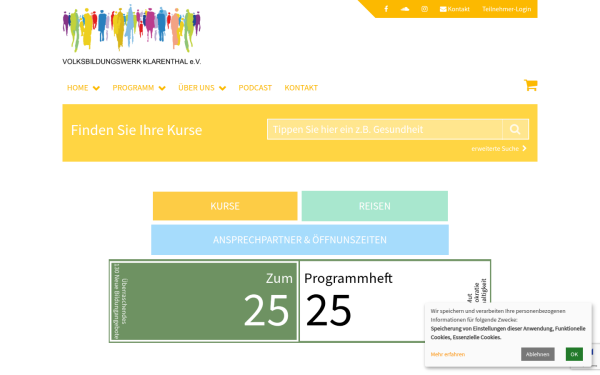
Task: Open the Instagram icon link
Action: [x=424, y=9]
